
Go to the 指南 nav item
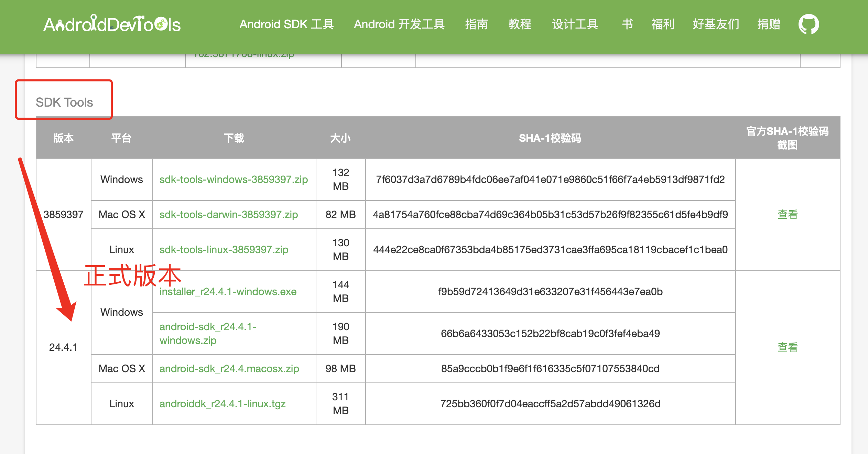click(x=476, y=24)
